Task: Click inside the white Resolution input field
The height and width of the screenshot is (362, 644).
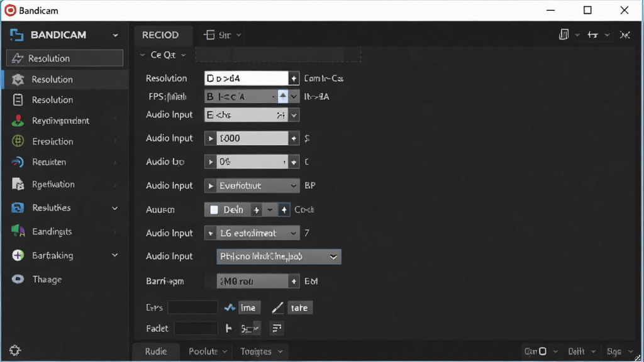Action: tap(247, 79)
